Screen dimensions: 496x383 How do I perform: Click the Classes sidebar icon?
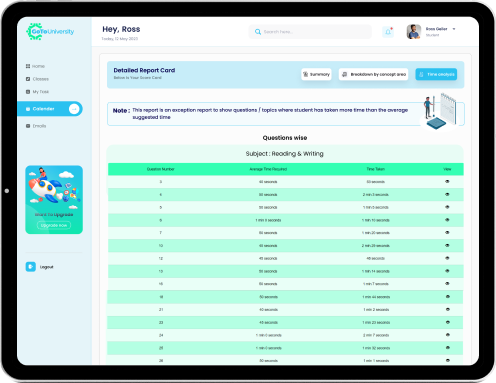click(28, 79)
